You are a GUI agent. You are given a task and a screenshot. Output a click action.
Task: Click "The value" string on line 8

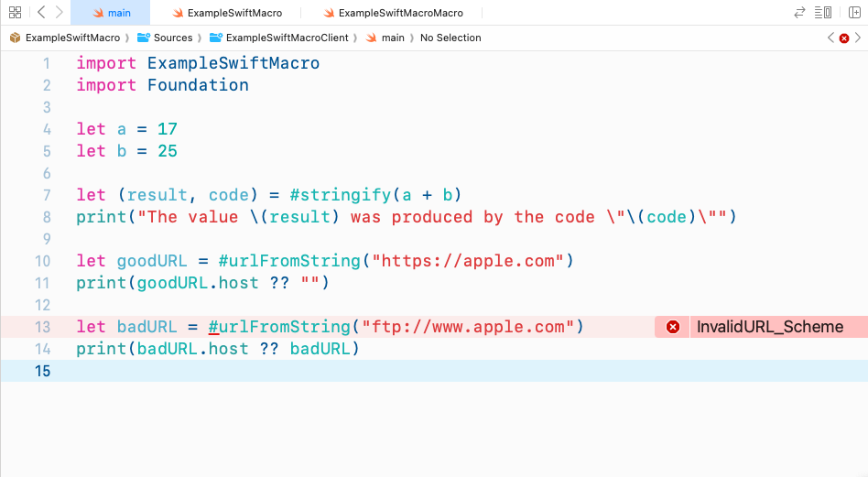point(188,217)
